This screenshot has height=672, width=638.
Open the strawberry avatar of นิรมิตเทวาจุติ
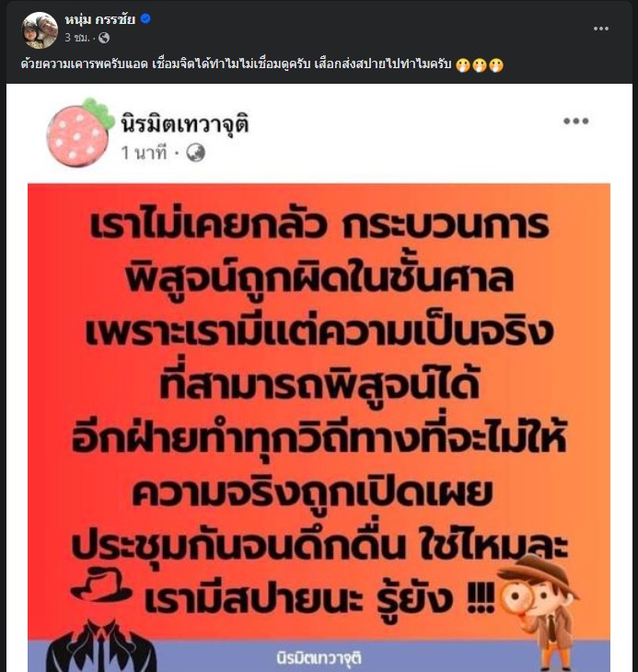pyautogui.click(x=80, y=133)
